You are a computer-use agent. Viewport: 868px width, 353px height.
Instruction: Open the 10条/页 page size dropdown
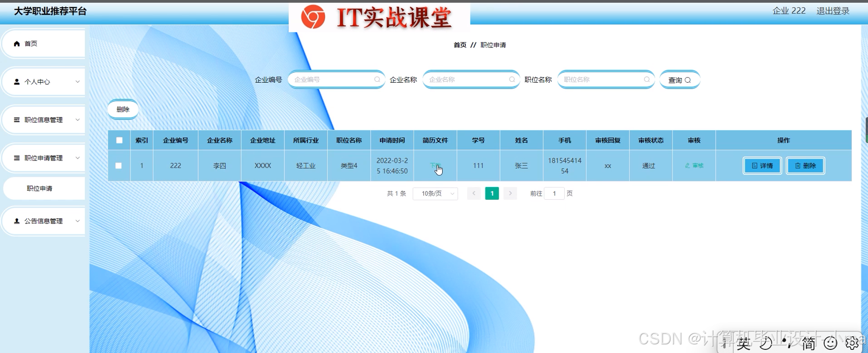(x=435, y=193)
